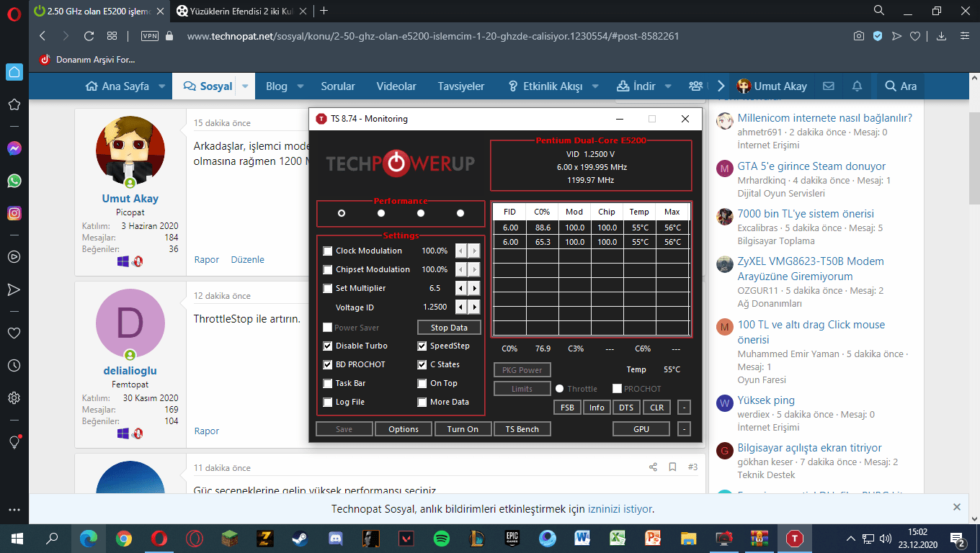
Task: Show hidden system tray icons
Action: point(851,538)
